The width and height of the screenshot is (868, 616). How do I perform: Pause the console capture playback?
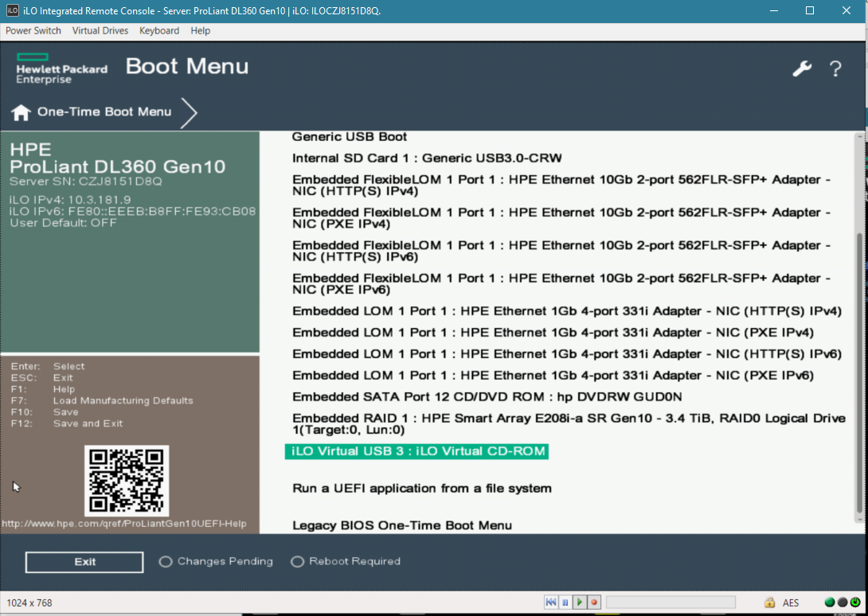click(565, 602)
